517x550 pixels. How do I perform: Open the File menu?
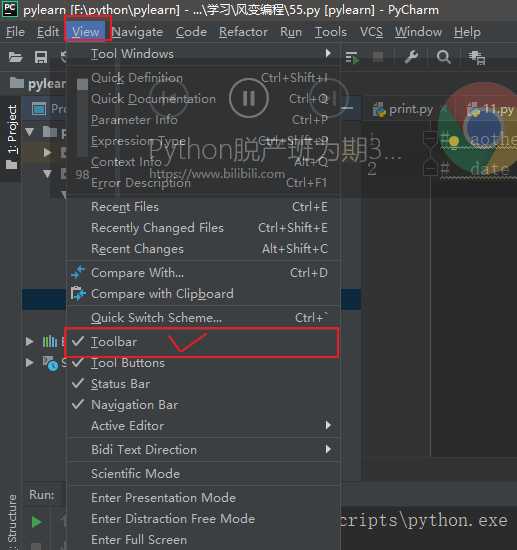click(15, 32)
